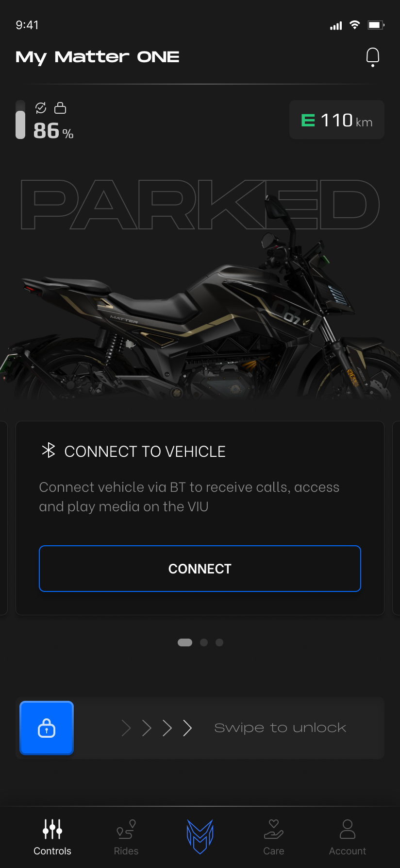
Task: Click the CONNECT button
Action: [200, 569]
